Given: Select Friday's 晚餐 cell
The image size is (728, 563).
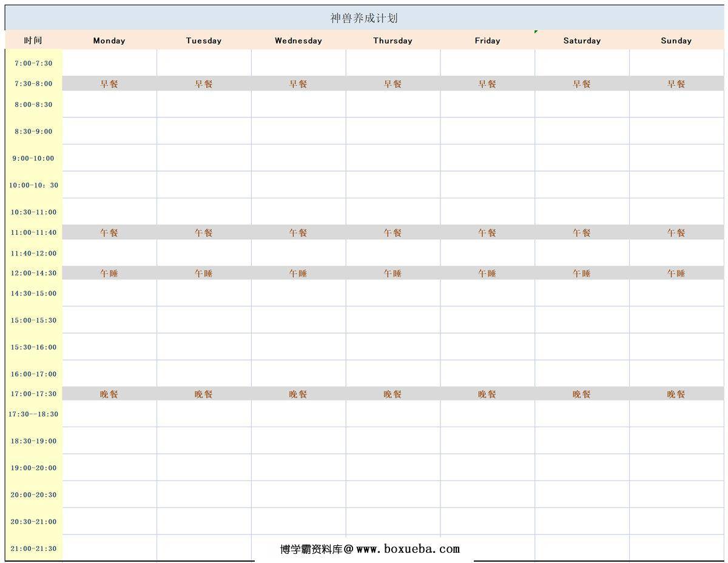Looking at the screenshot, I should [x=488, y=394].
